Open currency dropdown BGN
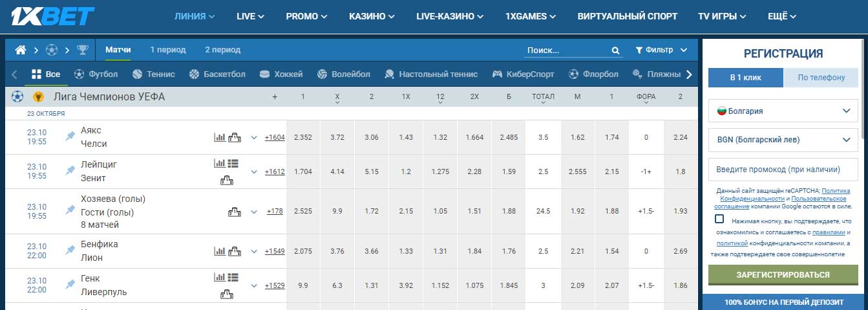868x310 pixels. pyautogui.click(x=783, y=139)
